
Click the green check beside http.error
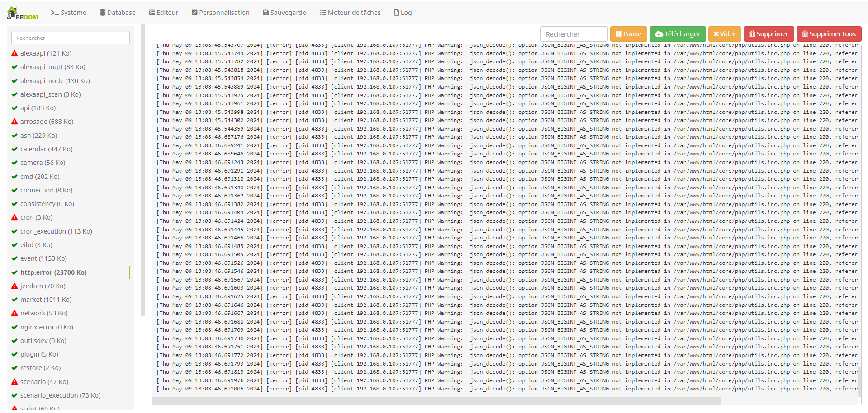[x=14, y=272]
